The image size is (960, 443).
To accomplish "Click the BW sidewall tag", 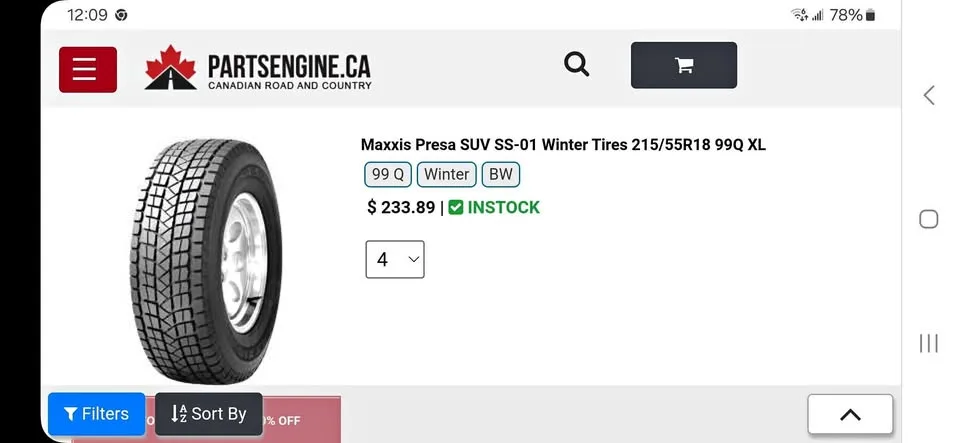I will click(501, 175).
